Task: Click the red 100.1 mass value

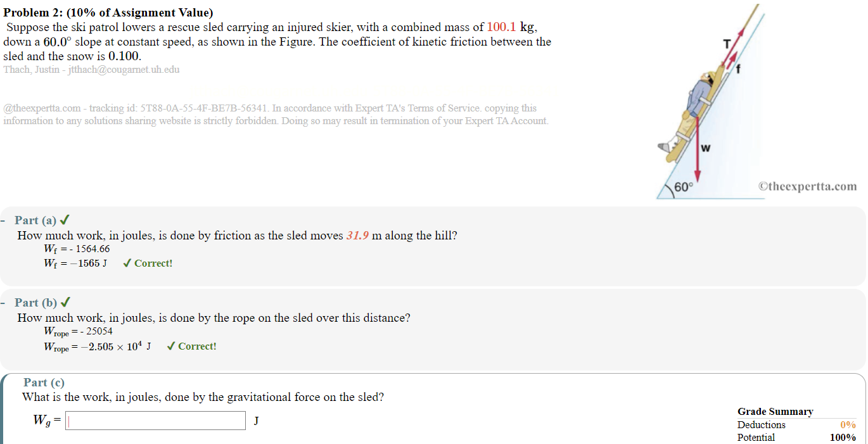Action: point(502,27)
